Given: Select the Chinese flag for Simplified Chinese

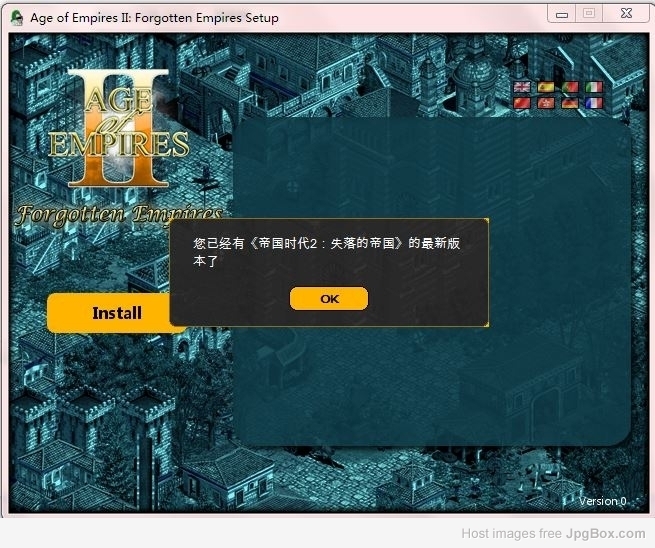Looking at the screenshot, I should click(521, 103).
